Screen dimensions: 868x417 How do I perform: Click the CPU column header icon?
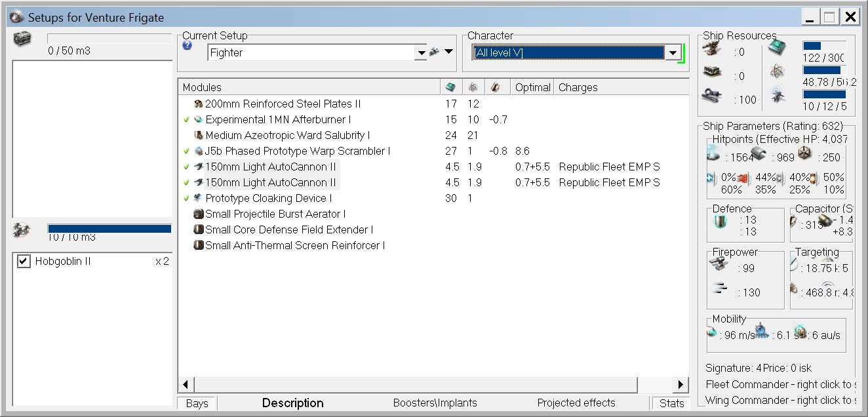pos(450,87)
